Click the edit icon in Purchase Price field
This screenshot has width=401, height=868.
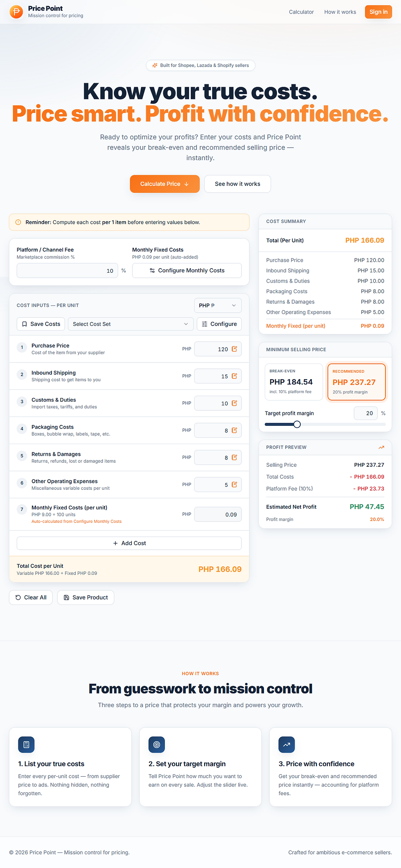[x=234, y=349]
